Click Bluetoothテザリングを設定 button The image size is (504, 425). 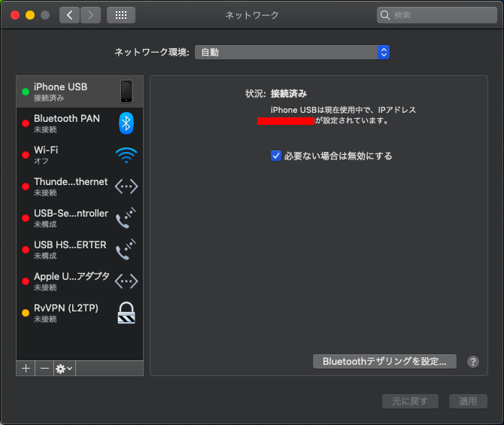click(384, 361)
